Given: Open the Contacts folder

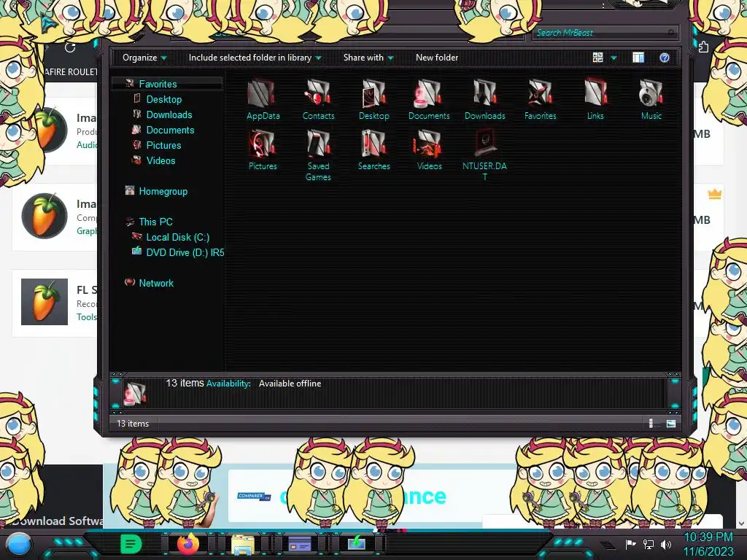Looking at the screenshot, I should 318,99.
